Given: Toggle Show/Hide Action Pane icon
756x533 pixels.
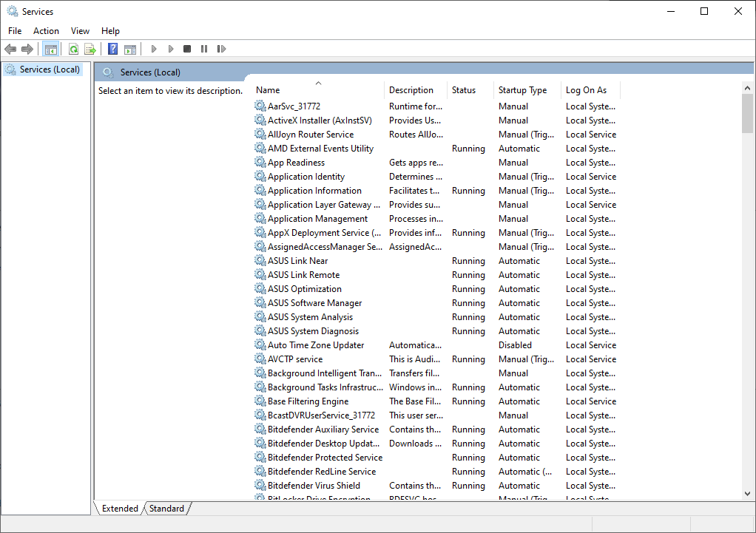Looking at the screenshot, I should click(x=130, y=49).
